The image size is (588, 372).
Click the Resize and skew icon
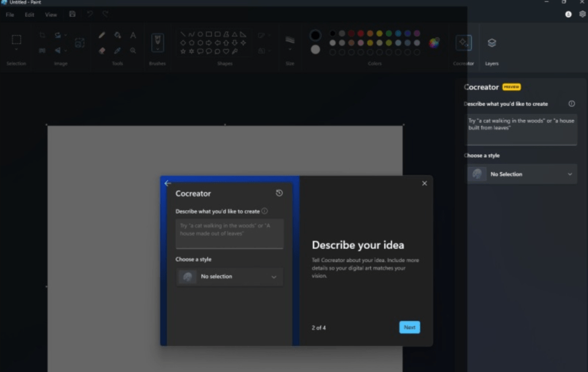(x=79, y=43)
